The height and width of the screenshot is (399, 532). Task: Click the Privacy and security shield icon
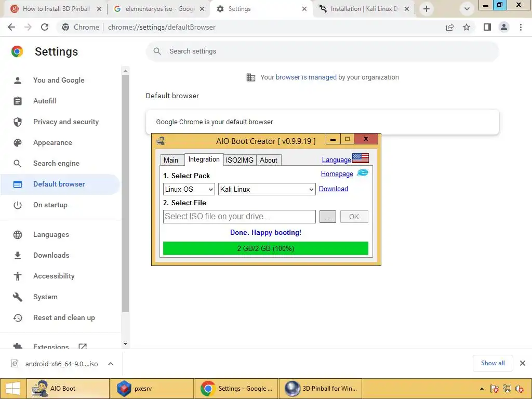point(18,122)
